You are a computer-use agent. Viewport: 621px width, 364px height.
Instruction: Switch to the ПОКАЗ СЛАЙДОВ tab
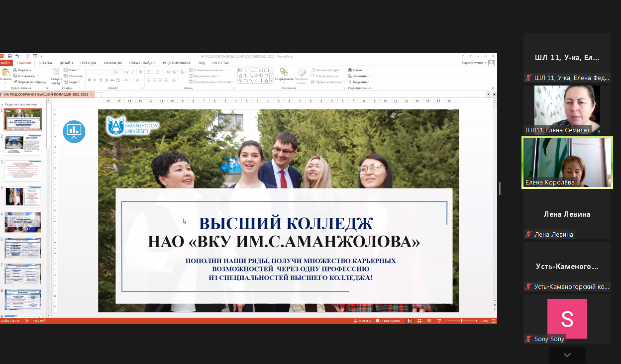142,63
